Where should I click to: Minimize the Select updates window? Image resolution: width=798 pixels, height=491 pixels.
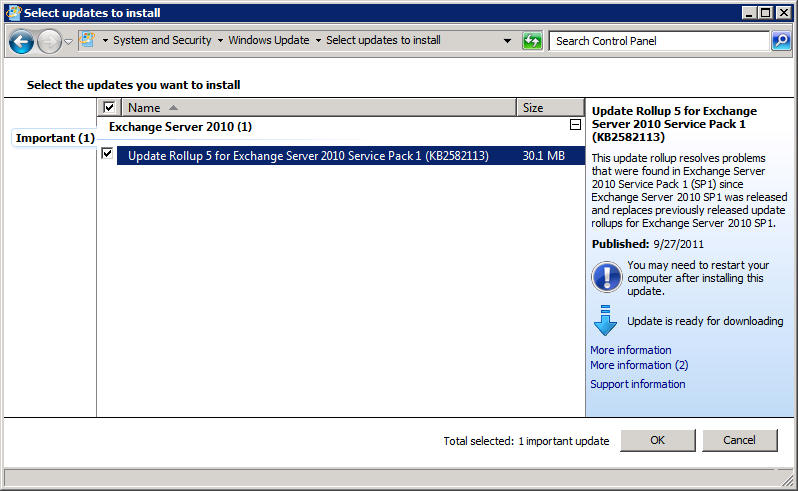pos(749,13)
